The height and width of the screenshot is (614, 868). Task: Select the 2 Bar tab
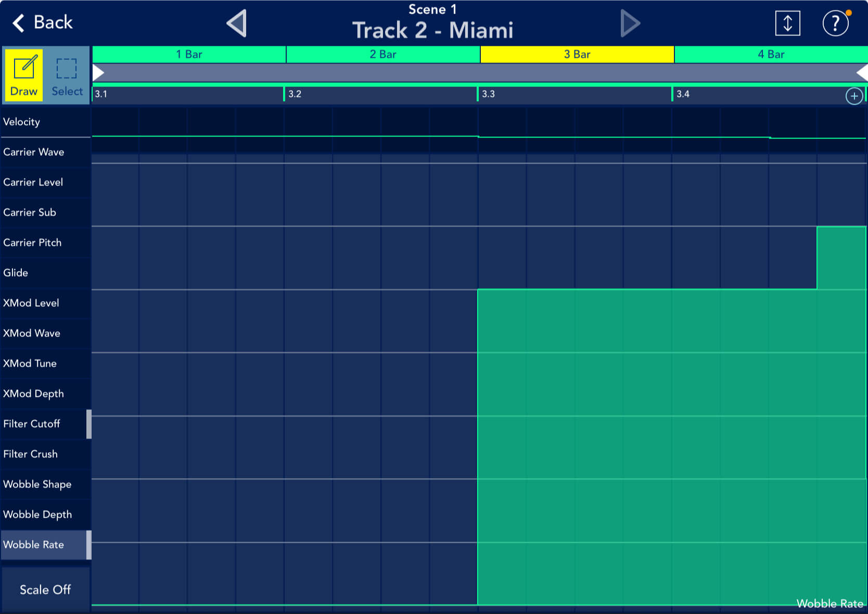[x=383, y=54]
